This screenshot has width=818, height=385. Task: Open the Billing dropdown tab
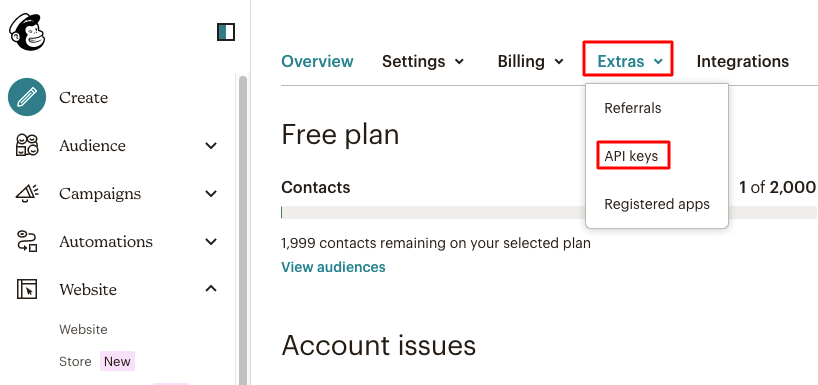[x=531, y=62]
